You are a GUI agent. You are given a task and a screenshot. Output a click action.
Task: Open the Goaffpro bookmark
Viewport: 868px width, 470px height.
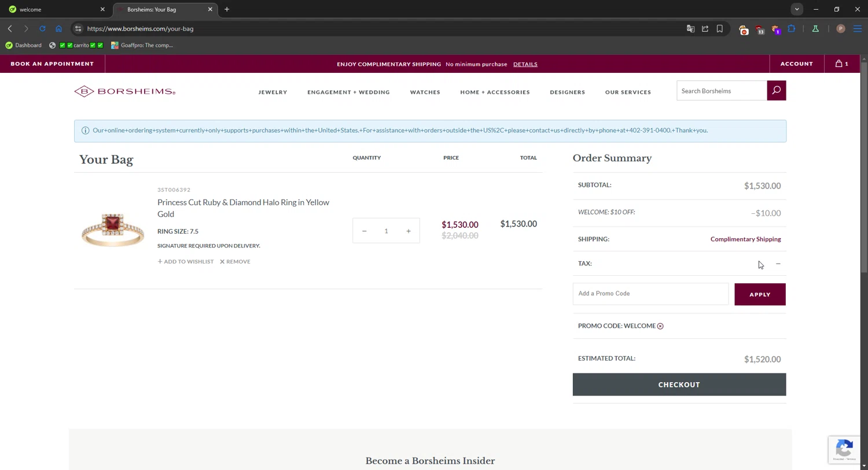pyautogui.click(x=142, y=45)
